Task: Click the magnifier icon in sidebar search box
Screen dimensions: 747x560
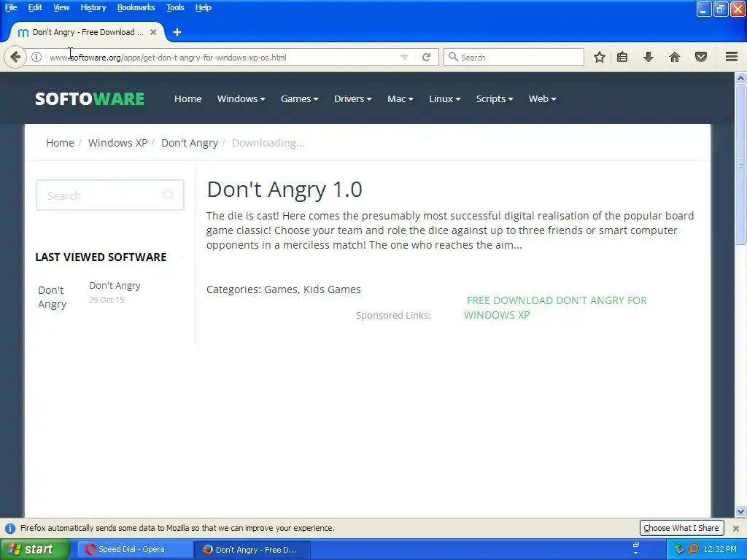Action: point(169,194)
